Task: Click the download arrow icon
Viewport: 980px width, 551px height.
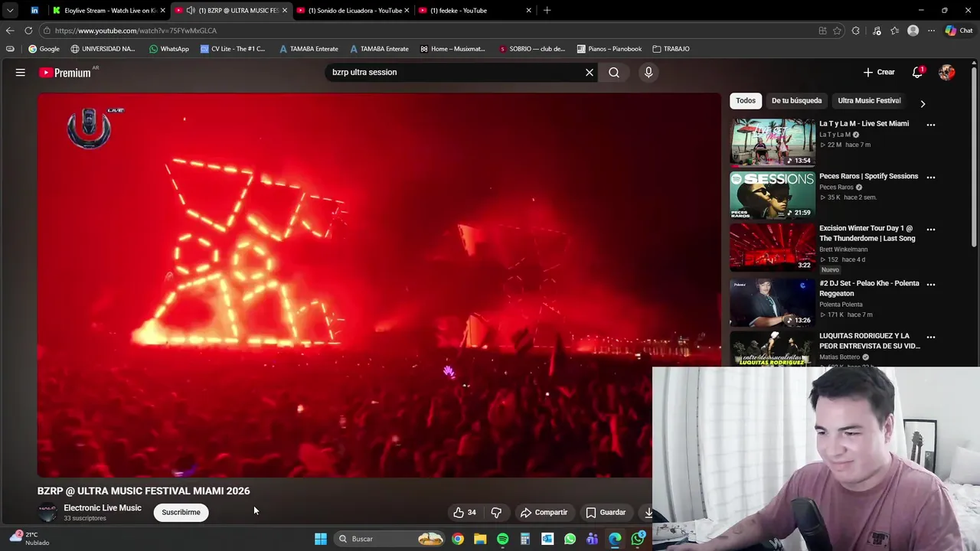Action: 648,513
